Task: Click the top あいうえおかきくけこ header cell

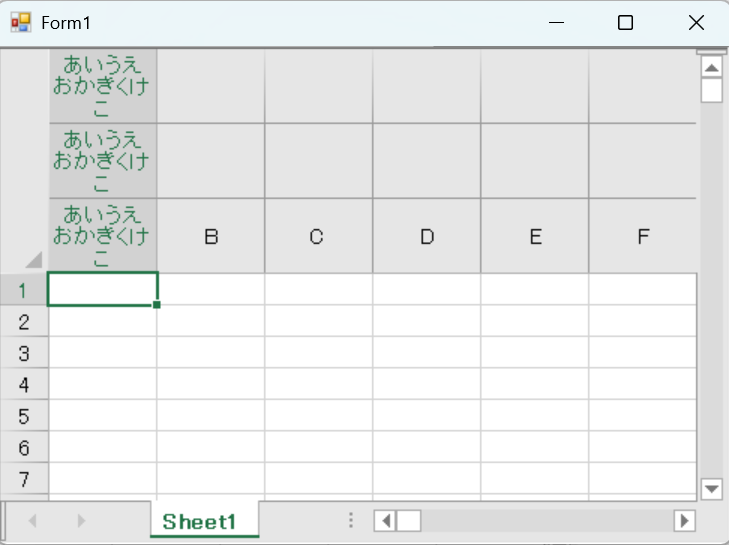Action: tap(103, 86)
